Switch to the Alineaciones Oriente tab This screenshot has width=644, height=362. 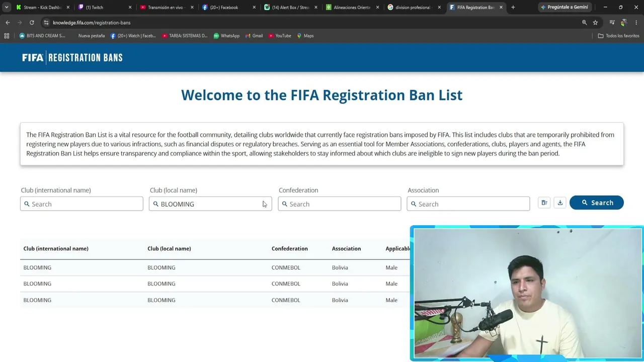[352, 7]
